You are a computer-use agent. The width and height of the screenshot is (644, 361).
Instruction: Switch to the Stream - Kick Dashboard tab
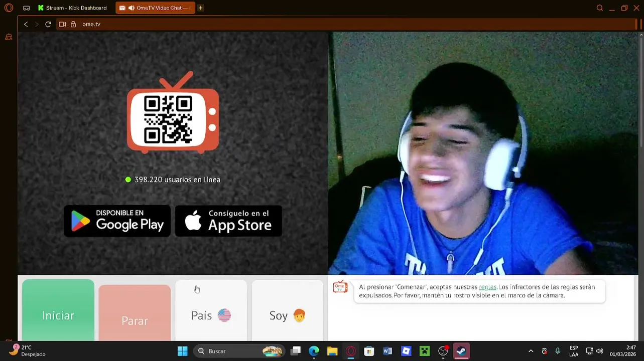(x=72, y=8)
